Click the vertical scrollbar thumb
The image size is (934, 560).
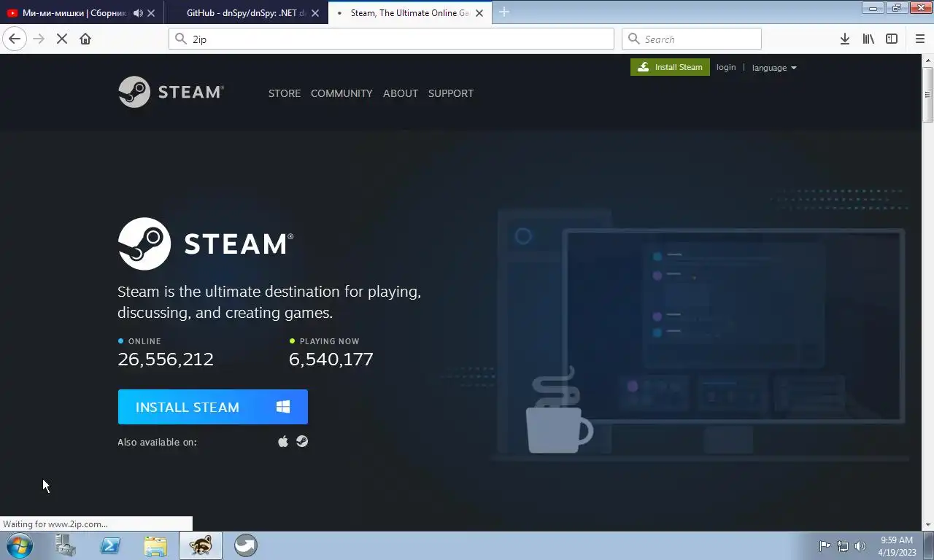tap(928, 95)
